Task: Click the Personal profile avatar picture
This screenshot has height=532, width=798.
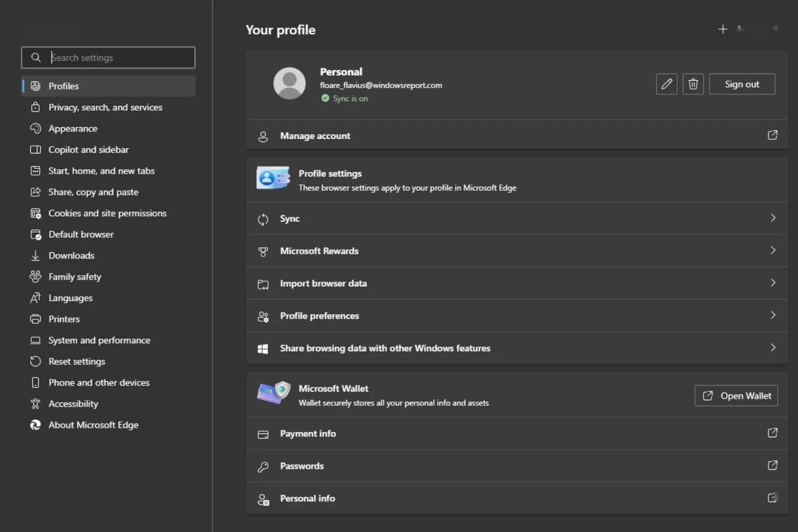Action: click(x=289, y=83)
